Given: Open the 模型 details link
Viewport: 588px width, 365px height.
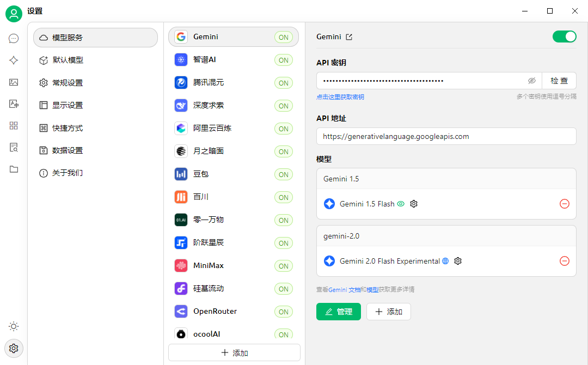Looking at the screenshot, I should (x=372, y=290).
